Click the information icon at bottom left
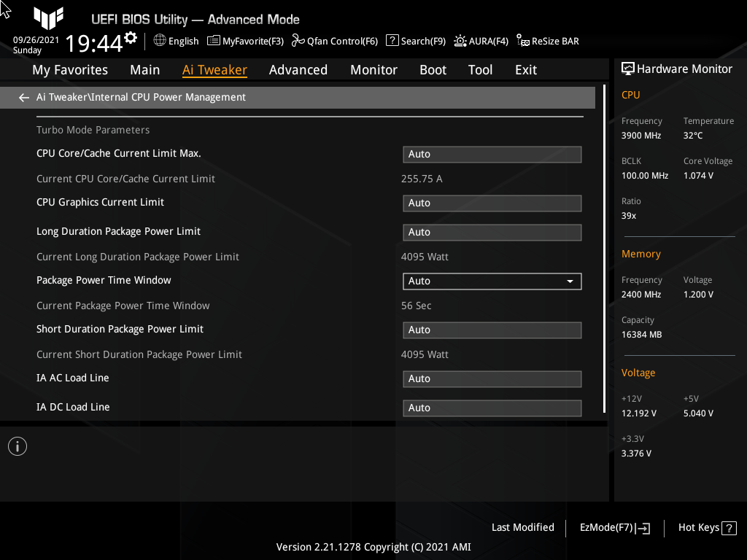Image resolution: width=747 pixels, height=560 pixels. click(x=17, y=446)
